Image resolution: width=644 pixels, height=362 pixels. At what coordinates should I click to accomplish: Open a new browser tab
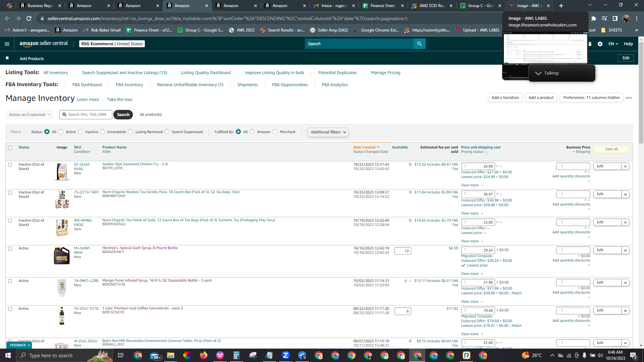pyautogui.click(x=561, y=6)
